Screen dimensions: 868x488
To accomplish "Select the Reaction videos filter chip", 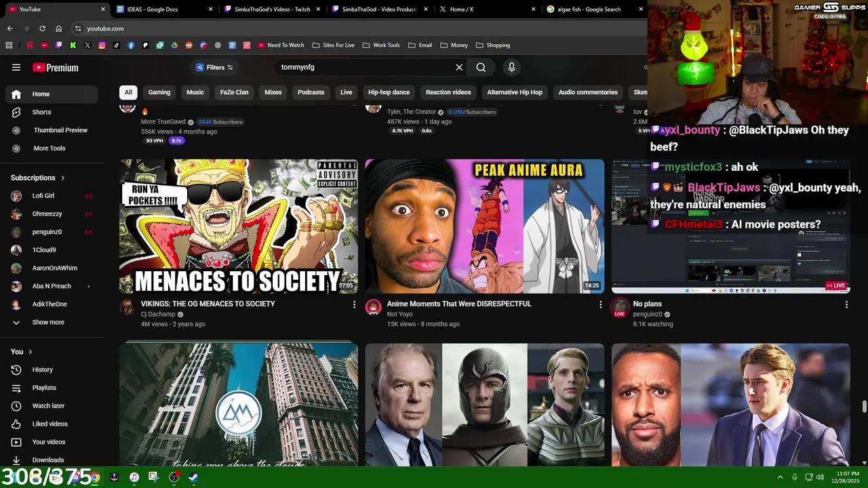I will click(448, 92).
